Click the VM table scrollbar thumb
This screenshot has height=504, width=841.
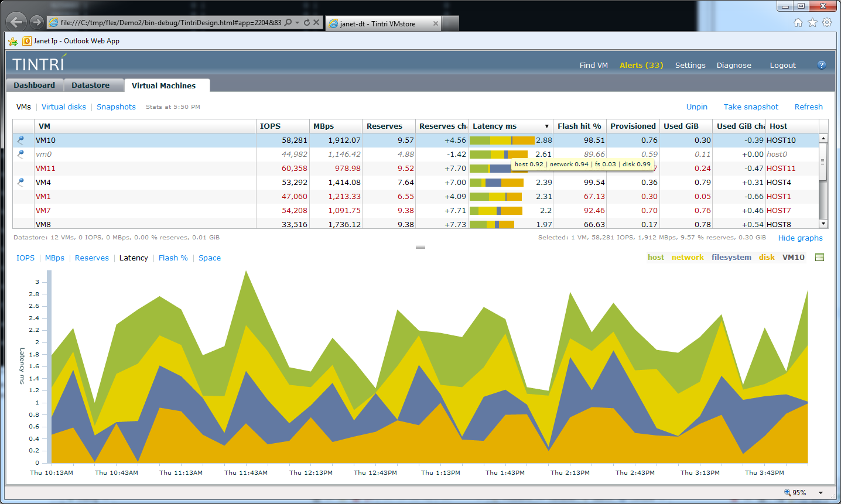click(x=823, y=162)
